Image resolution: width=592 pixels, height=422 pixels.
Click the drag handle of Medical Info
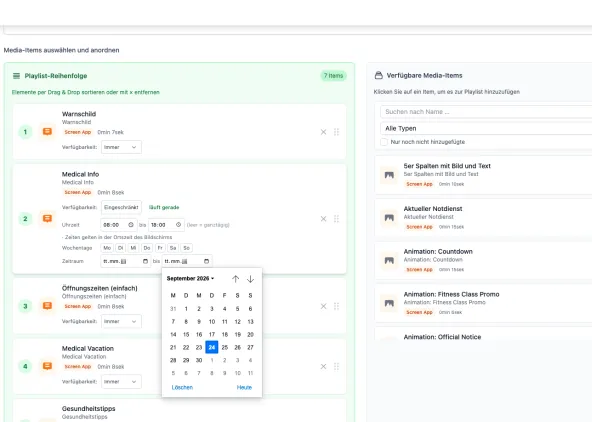(x=336, y=219)
